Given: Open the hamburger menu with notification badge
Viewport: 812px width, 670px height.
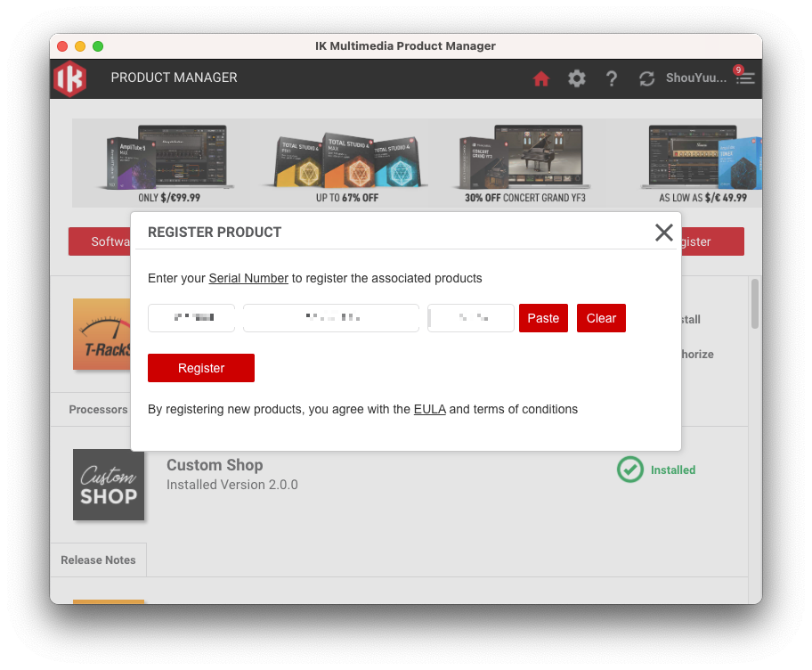Looking at the screenshot, I should click(744, 76).
